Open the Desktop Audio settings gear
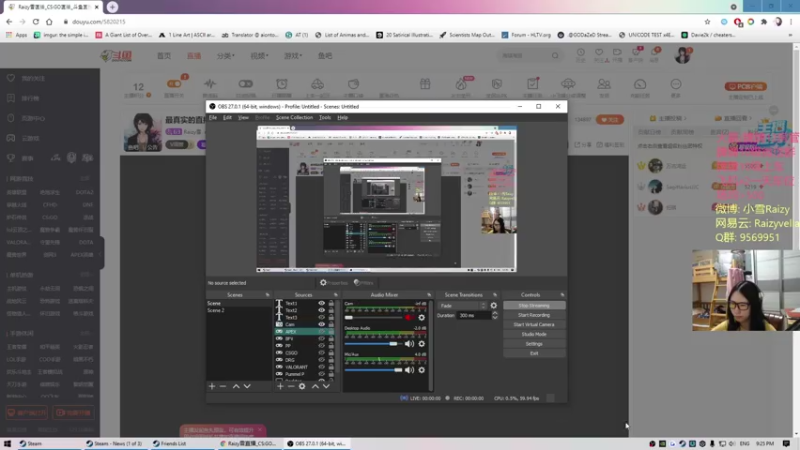This screenshot has height=450, width=800. pos(421,344)
